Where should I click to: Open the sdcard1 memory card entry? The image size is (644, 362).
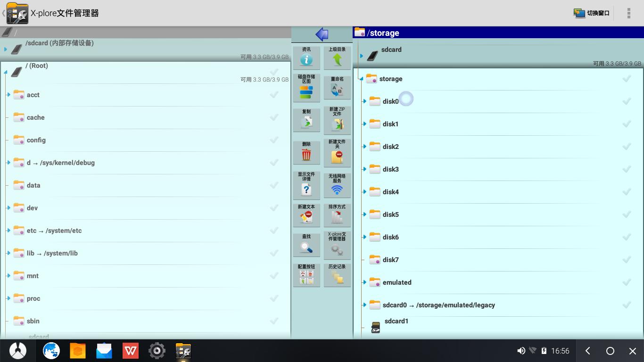pyautogui.click(x=396, y=321)
